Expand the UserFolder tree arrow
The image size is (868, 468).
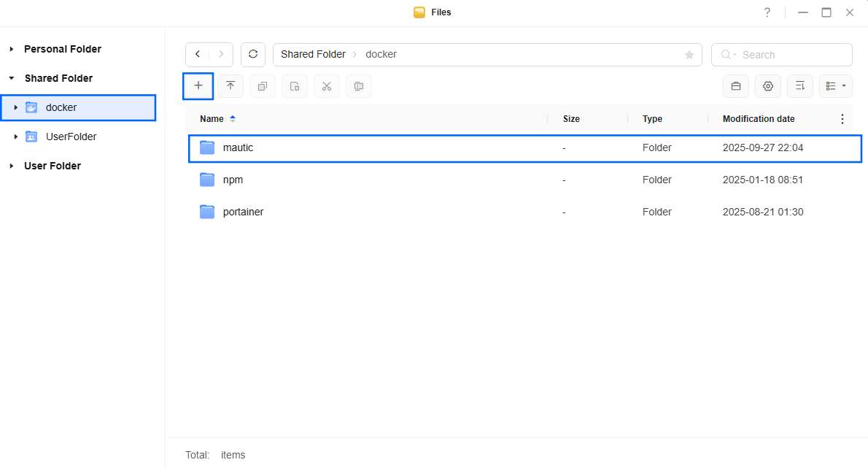(x=16, y=137)
